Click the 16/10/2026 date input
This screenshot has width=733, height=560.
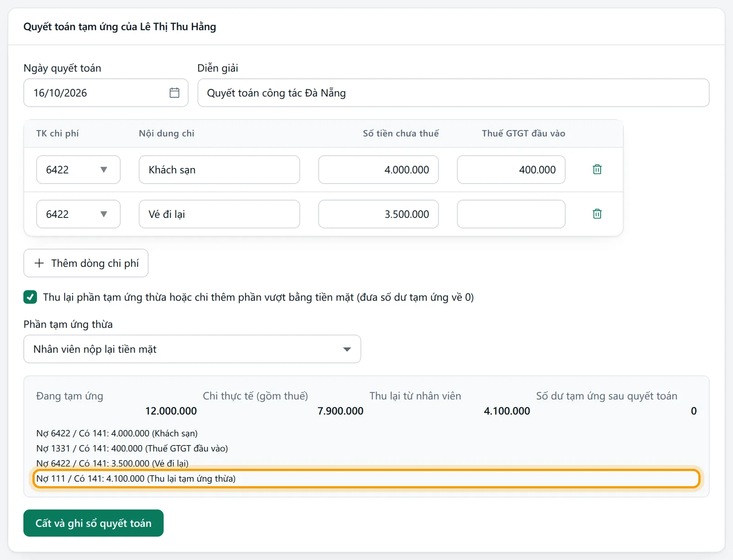pyautogui.click(x=106, y=93)
